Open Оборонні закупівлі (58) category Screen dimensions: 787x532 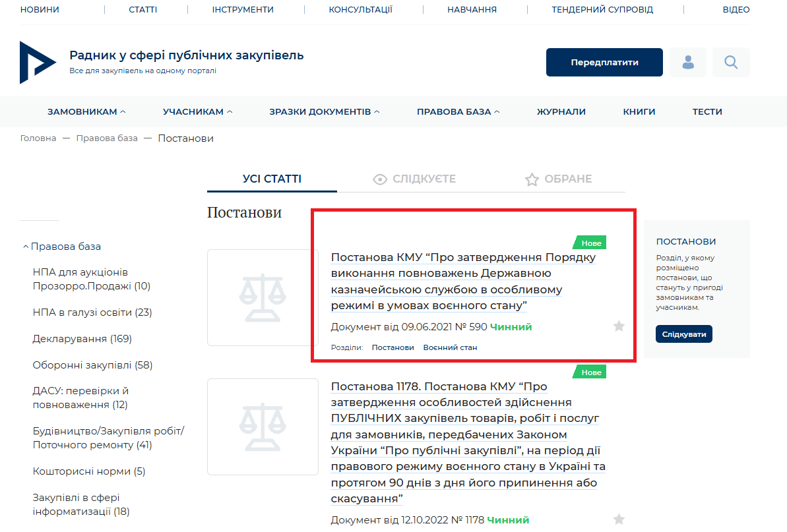point(92,365)
